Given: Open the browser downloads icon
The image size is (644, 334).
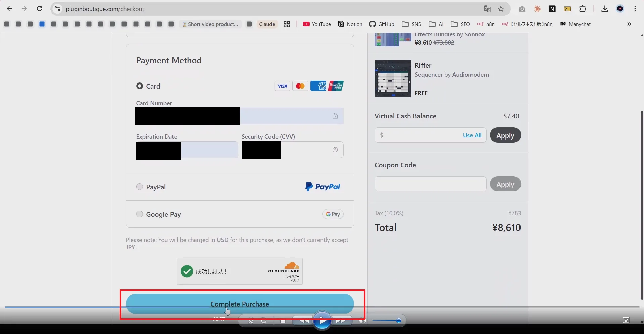Looking at the screenshot, I should click(x=605, y=9).
